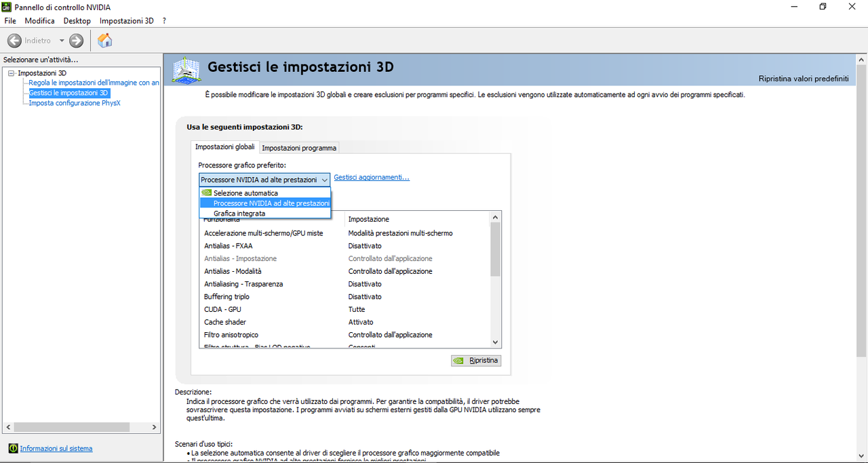Select the Antialiasing - Trasparenza row
This screenshot has height=463, width=868.
[345, 284]
